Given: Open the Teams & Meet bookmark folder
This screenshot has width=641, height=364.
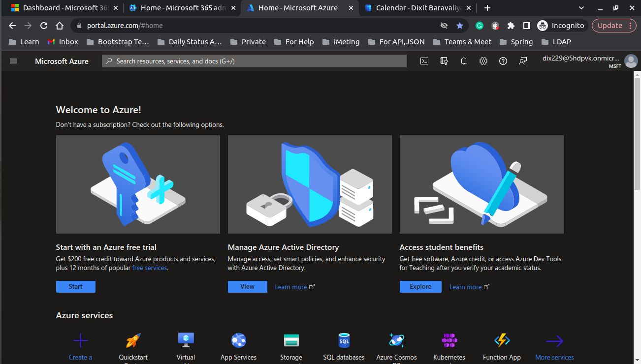Looking at the screenshot, I should click(462, 42).
